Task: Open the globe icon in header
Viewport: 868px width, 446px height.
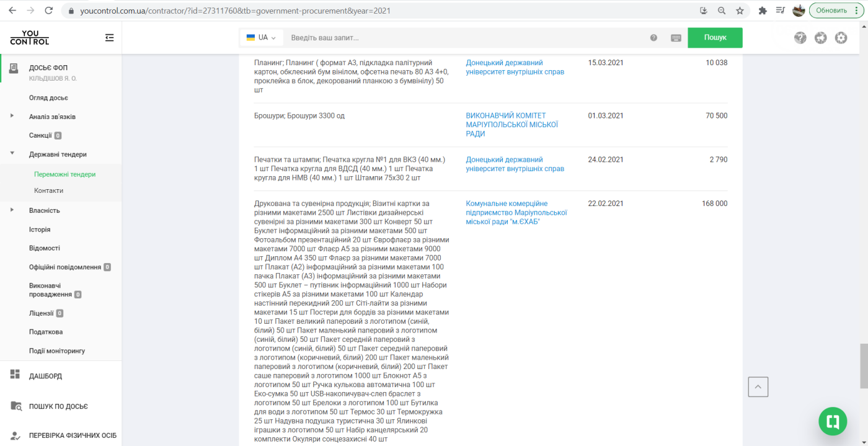Action: [821, 38]
